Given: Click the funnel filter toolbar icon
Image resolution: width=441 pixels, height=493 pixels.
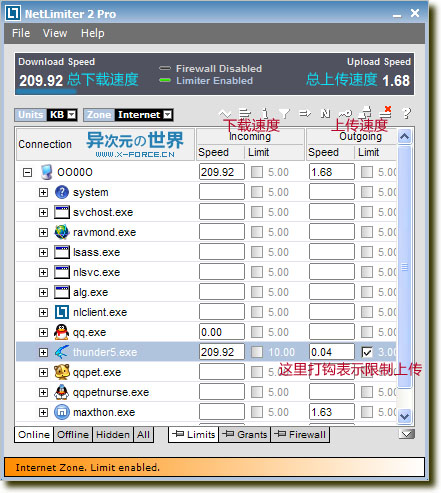Looking at the screenshot, I should [x=284, y=114].
